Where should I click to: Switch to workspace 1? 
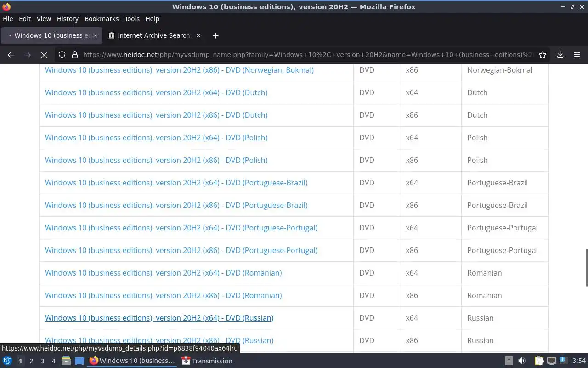pos(20,361)
